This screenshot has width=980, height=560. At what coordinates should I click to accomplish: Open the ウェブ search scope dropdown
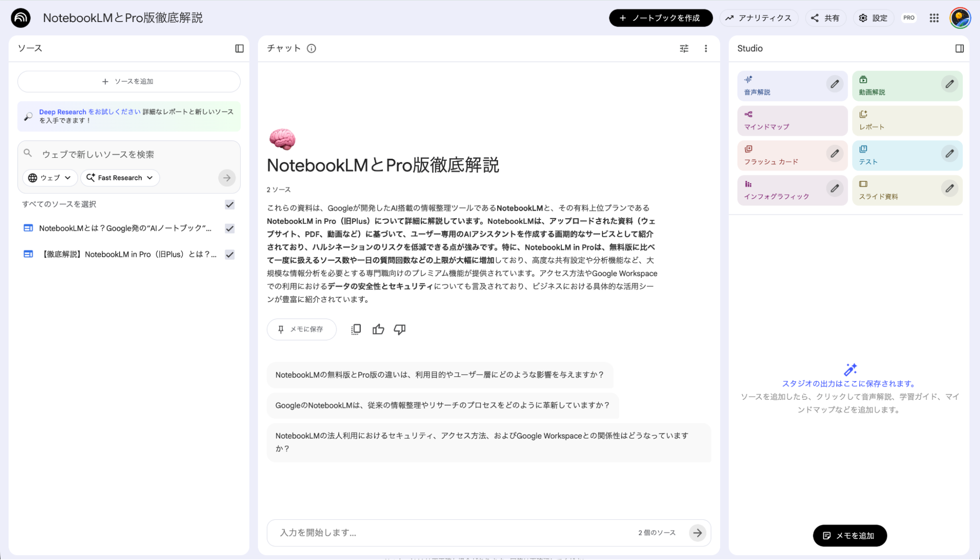coord(50,178)
